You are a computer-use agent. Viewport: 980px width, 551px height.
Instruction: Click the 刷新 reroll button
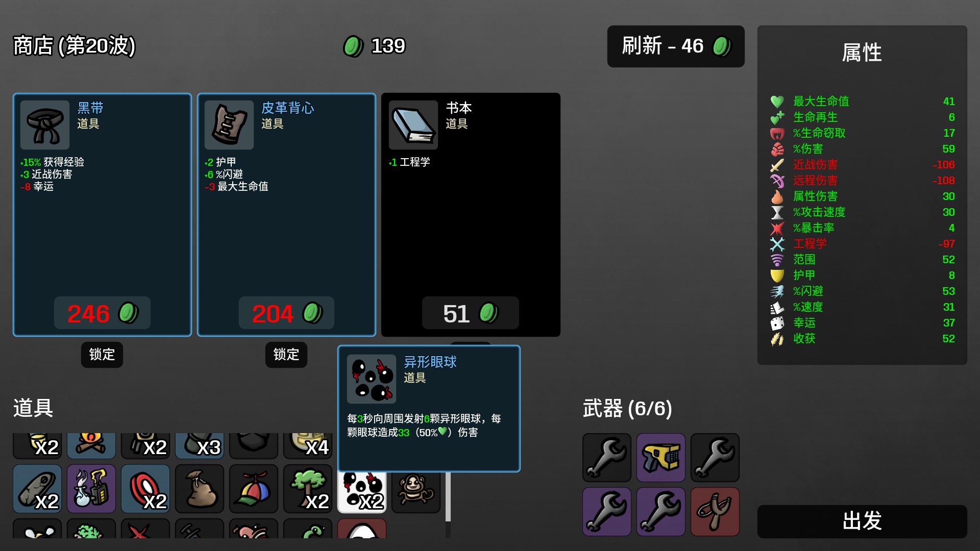(676, 46)
